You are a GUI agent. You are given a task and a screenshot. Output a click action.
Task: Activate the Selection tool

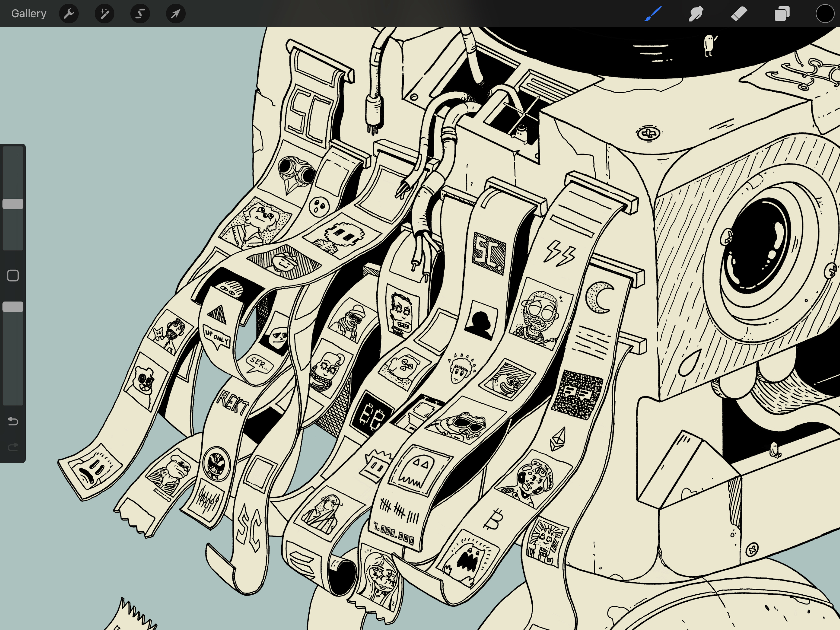pos(140,14)
